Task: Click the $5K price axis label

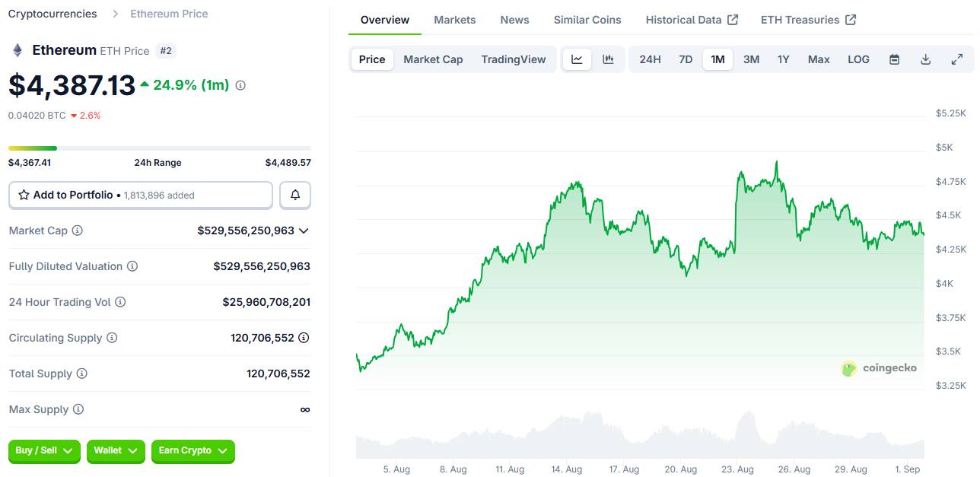Action: (x=944, y=147)
